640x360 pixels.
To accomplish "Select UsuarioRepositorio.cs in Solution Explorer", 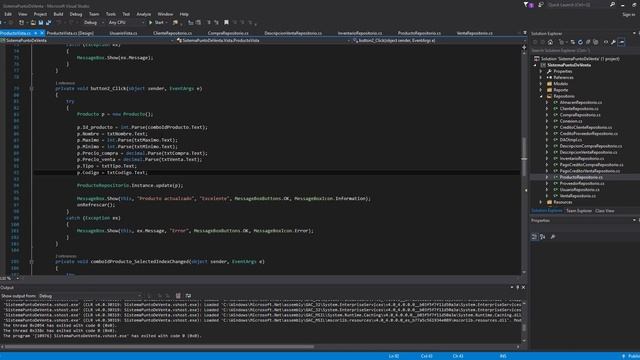I will point(579,190).
